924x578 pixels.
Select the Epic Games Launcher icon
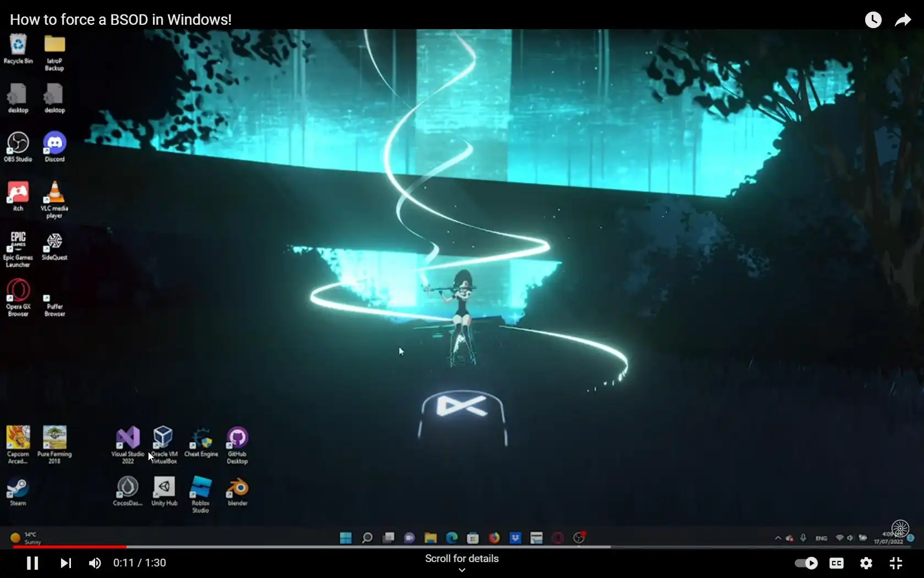tap(18, 249)
